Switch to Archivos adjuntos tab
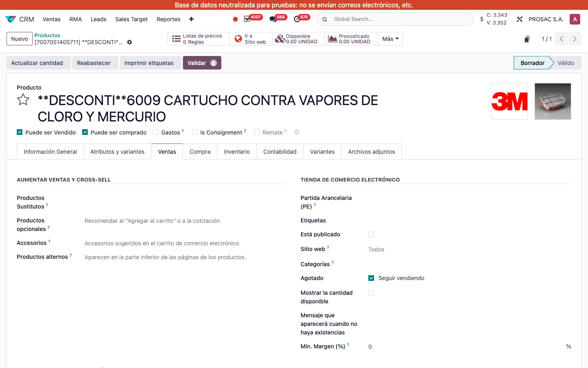 click(x=372, y=152)
